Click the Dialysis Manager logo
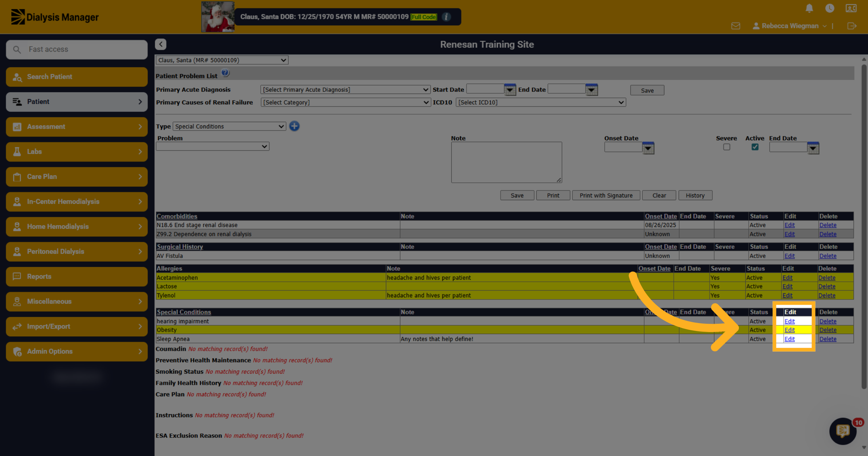 pos(55,17)
